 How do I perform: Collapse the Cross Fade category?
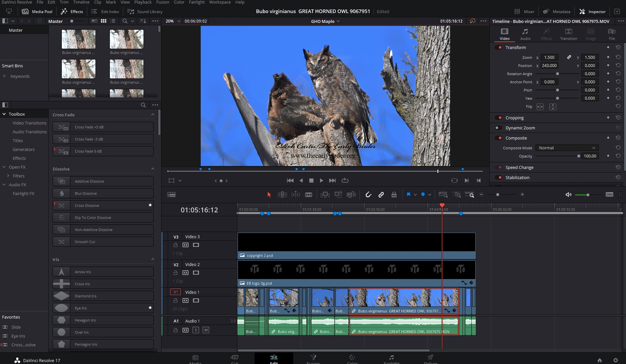coord(153,114)
